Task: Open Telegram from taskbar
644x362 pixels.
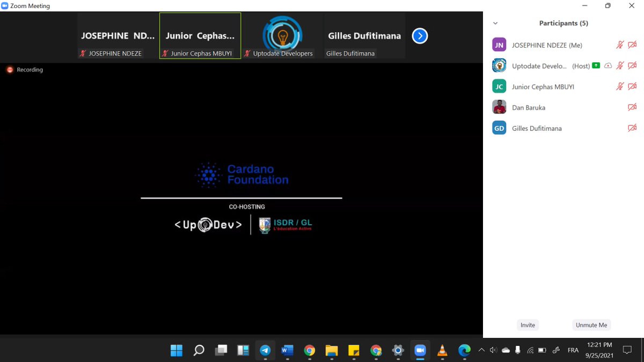Action: click(x=265, y=351)
